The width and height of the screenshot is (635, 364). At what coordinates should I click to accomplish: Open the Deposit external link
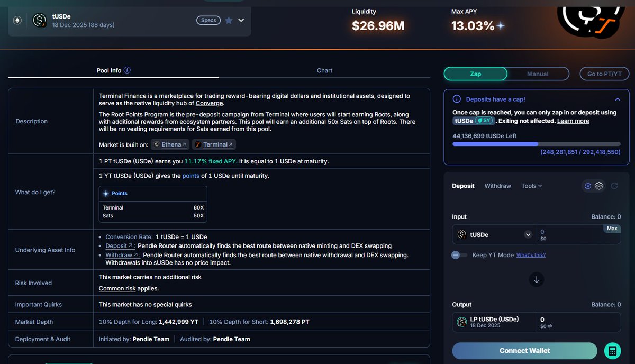(120, 246)
